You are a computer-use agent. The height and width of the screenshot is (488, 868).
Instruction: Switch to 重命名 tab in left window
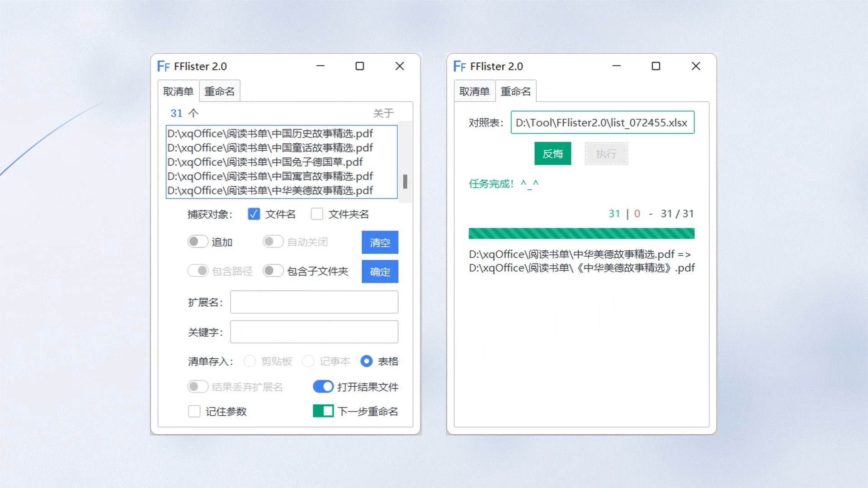220,91
